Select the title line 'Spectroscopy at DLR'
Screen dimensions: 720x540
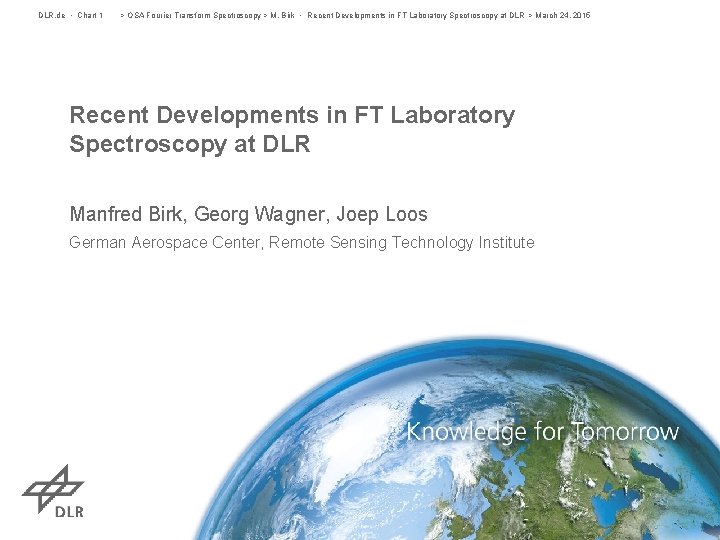pyautogui.click(x=190, y=144)
